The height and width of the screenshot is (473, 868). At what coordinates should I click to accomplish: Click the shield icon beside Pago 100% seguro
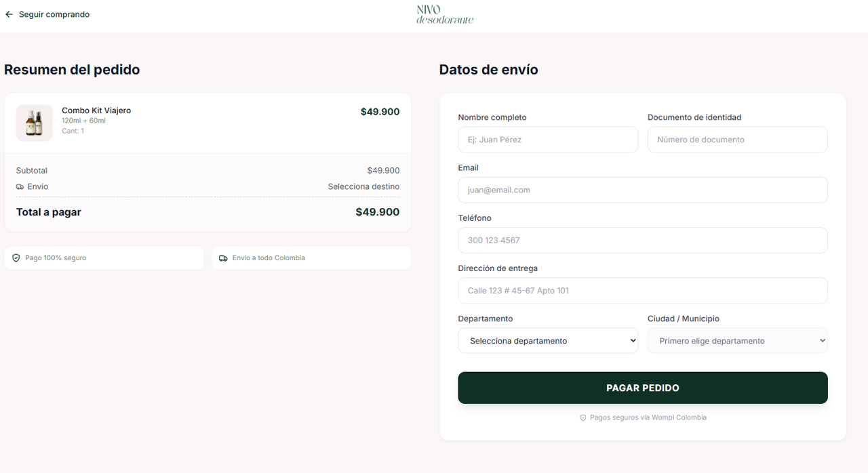pos(16,258)
